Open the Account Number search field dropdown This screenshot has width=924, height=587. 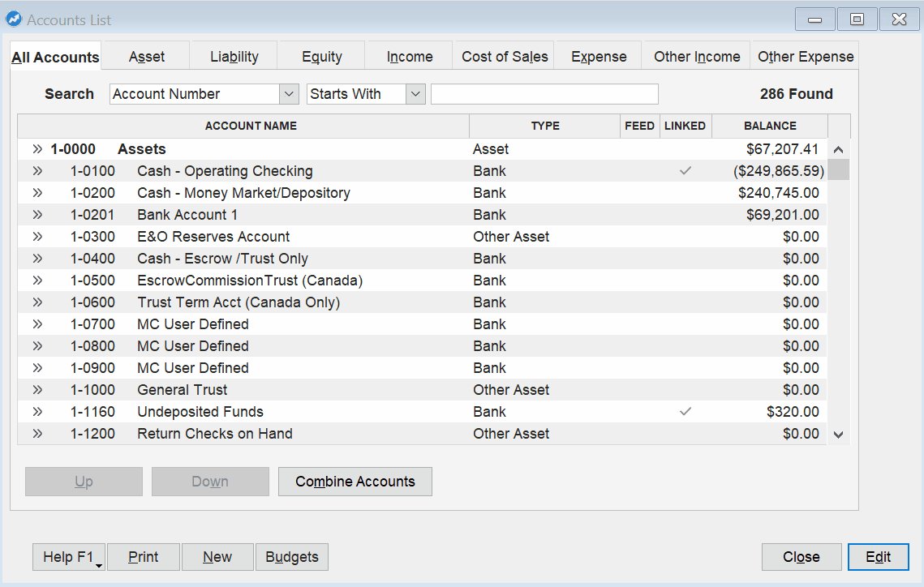(x=290, y=94)
